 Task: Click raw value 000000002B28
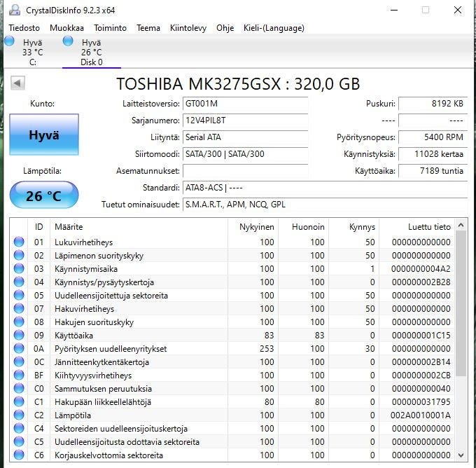coord(421,282)
